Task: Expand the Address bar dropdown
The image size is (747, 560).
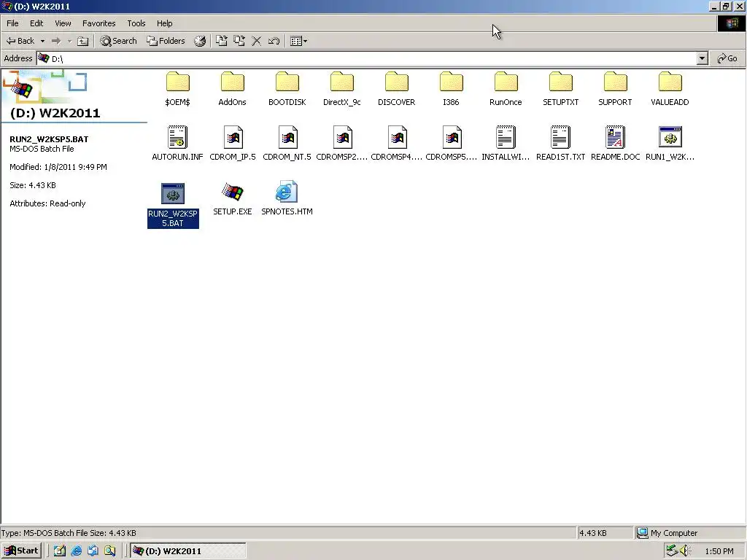Action: (x=702, y=58)
